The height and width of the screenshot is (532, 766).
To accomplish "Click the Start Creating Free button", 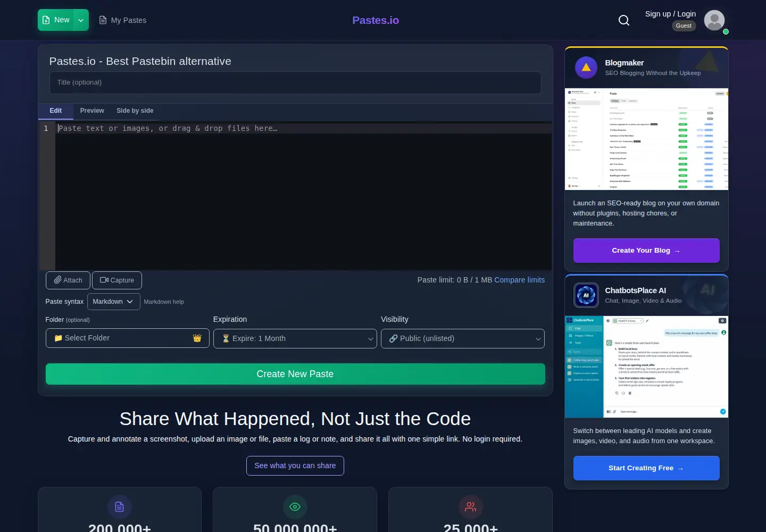I will point(646,468).
